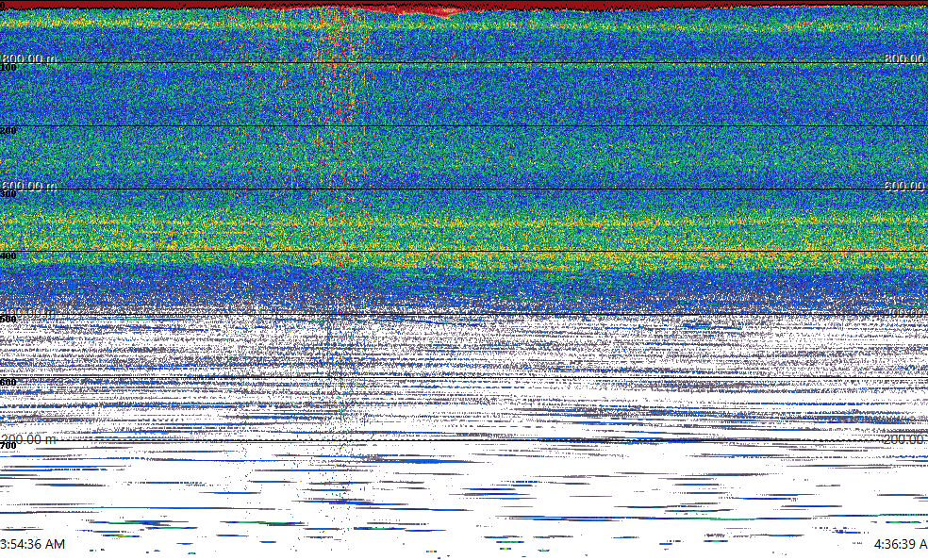The height and width of the screenshot is (560, 928).
Task: Click the '200' depth label
Action: pyautogui.click(x=8, y=131)
